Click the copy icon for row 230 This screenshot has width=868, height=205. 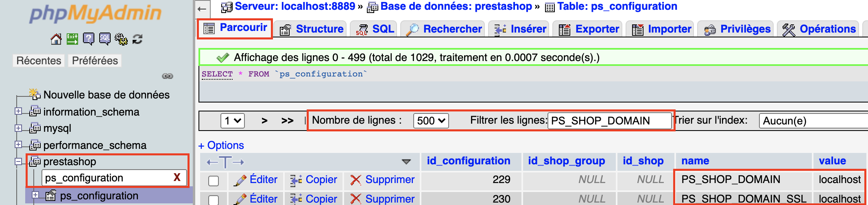click(x=296, y=199)
